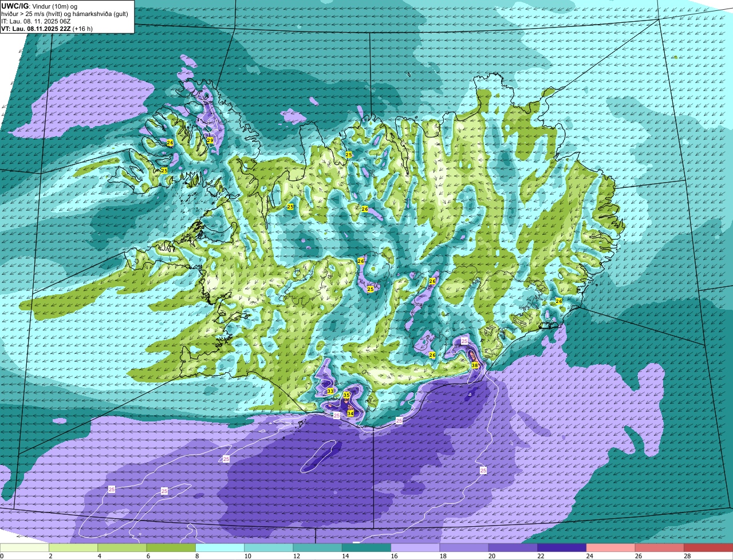This screenshot has height=560, width=733.
Task: Select the legend swatch between 10 and 12
Action: [269, 548]
